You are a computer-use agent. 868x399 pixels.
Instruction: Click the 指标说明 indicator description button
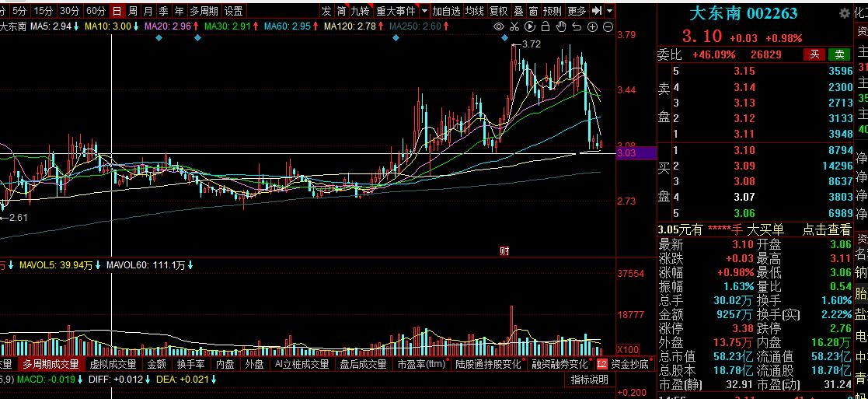590,380
